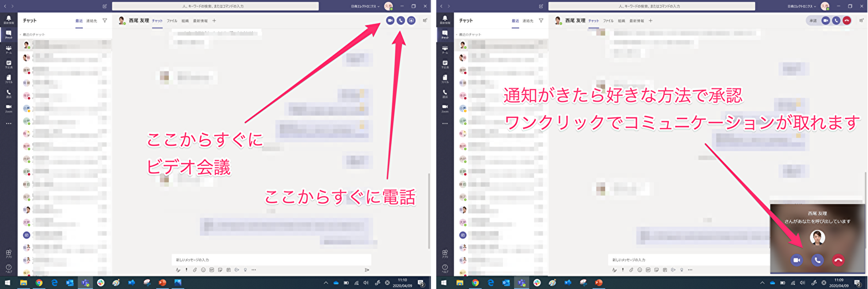The width and height of the screenshot is (868, 289).
Task: Accept call with audio in right window popup
Action: [817, 260]
